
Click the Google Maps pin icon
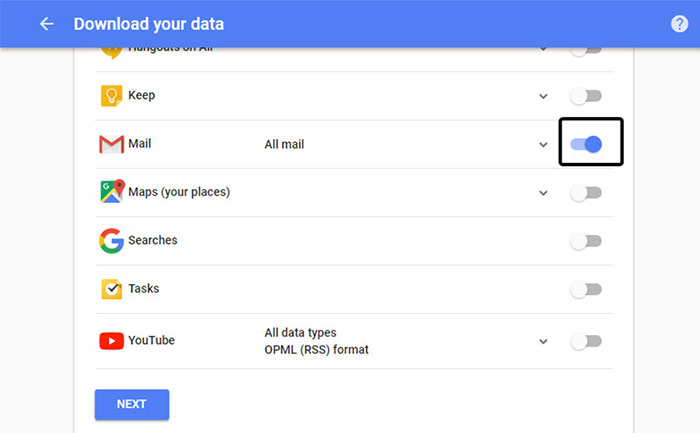pyautogui.click(x=112, y=191)
